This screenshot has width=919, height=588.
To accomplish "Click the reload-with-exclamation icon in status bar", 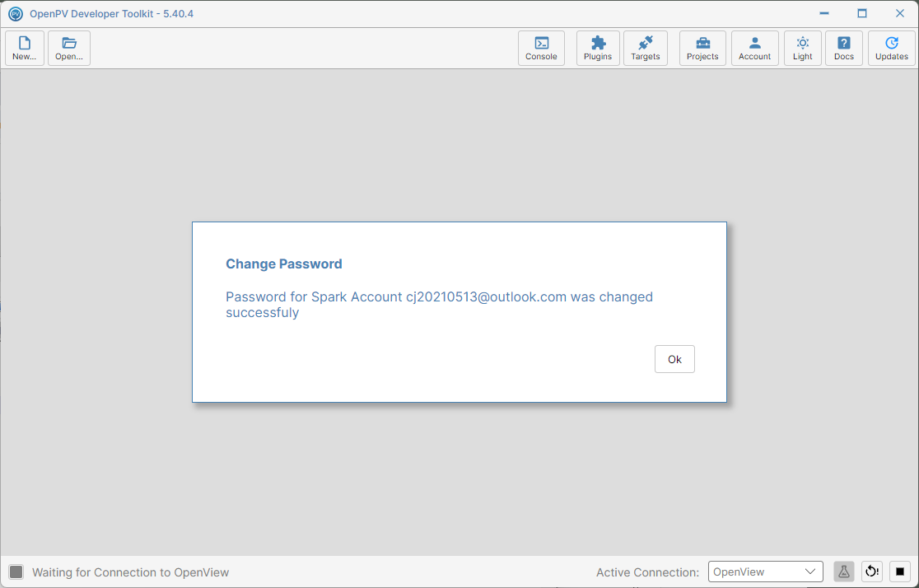I will (x=872, y=572).
